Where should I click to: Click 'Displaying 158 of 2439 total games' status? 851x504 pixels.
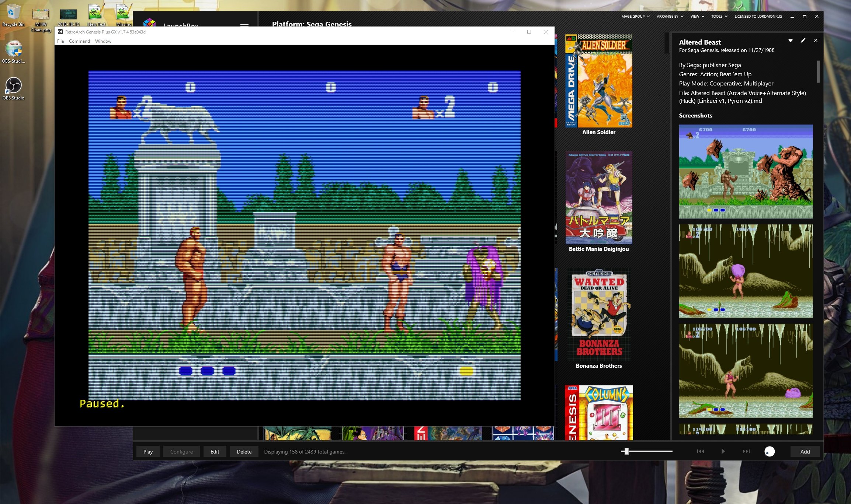(305, 452)
